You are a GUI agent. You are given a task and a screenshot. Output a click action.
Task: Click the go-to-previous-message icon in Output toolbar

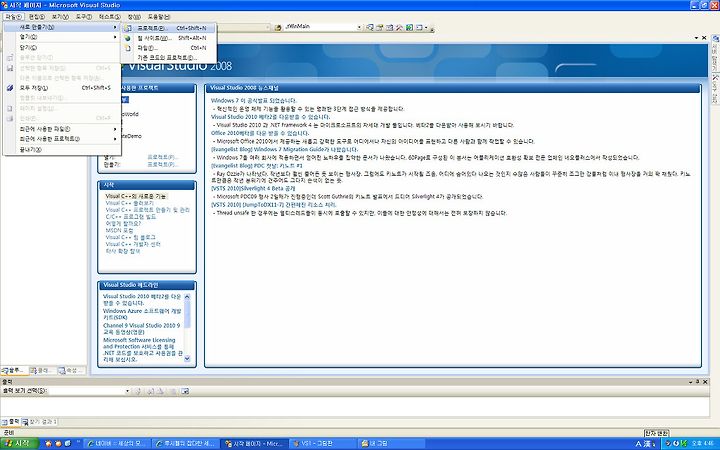click(150, 391)
